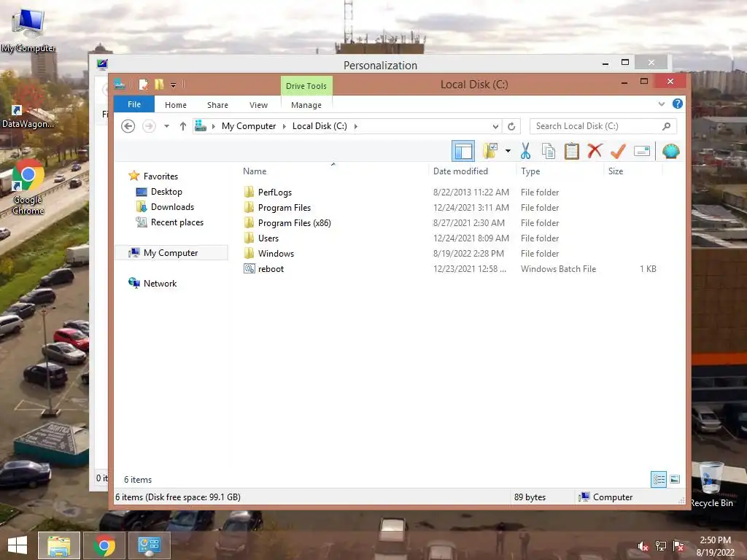
Task: Click the orange checkmark Properties icon
Action: 618,152
